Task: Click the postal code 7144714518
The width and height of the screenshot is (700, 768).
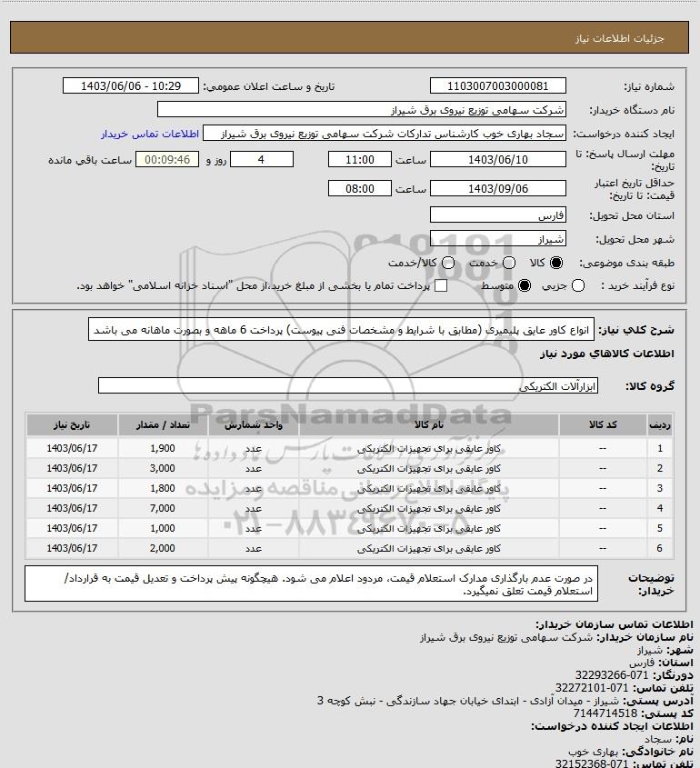Action: pos(605,713)
